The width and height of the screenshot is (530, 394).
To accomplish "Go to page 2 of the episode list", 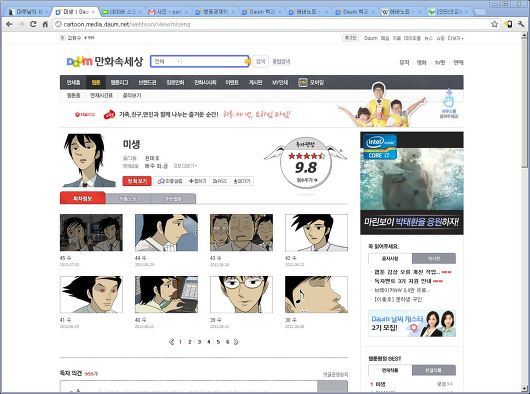I will point(190,342).
